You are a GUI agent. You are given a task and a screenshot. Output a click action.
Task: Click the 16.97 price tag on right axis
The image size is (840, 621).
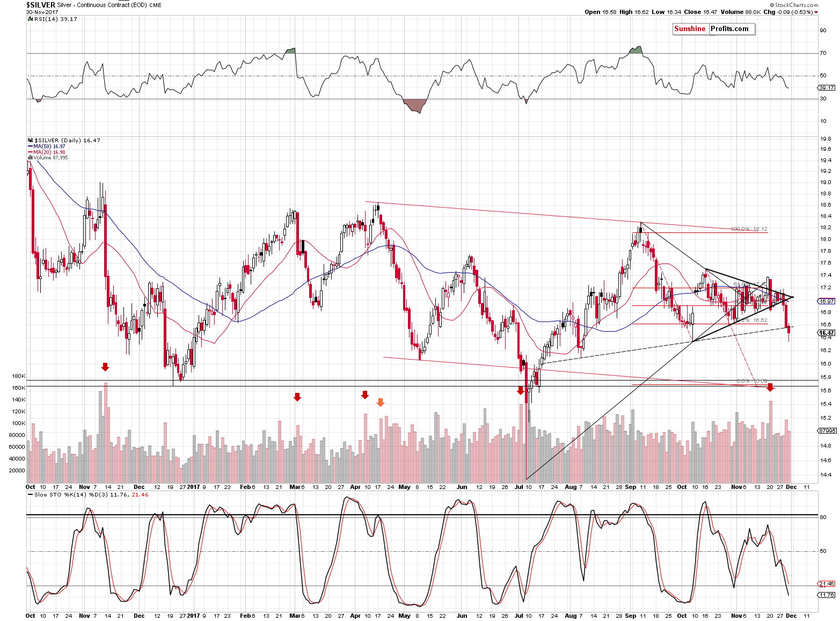click(827, 302)
